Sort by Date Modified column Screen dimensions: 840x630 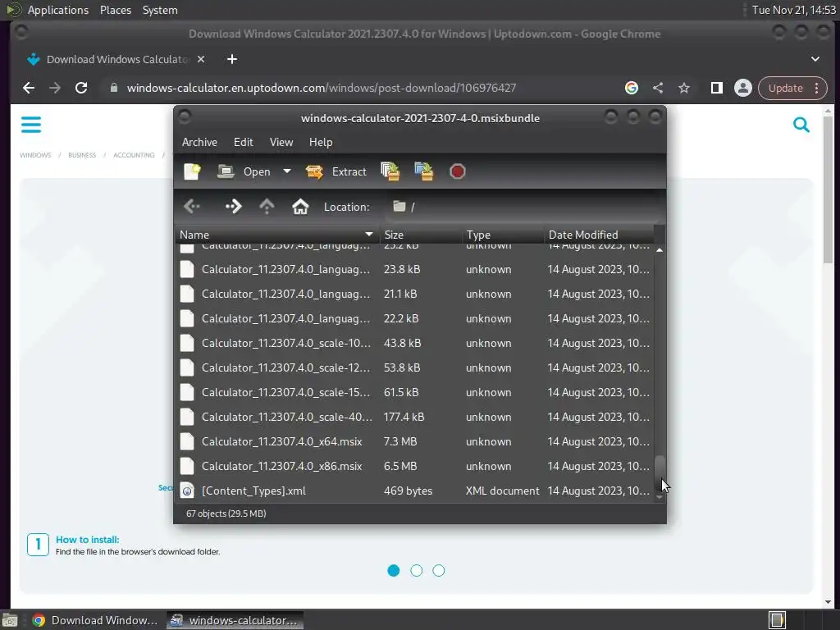click(x=599, y=235)
